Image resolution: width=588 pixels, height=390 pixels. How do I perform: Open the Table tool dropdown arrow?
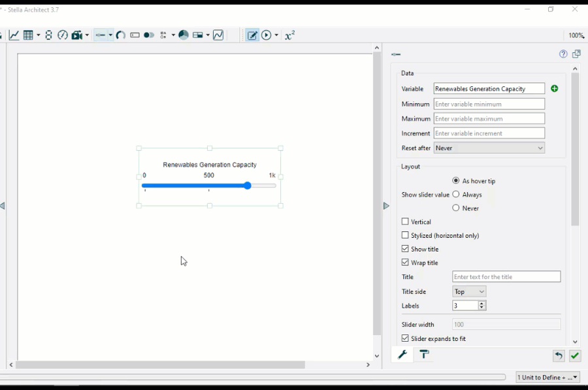click(x=39, y=35)
